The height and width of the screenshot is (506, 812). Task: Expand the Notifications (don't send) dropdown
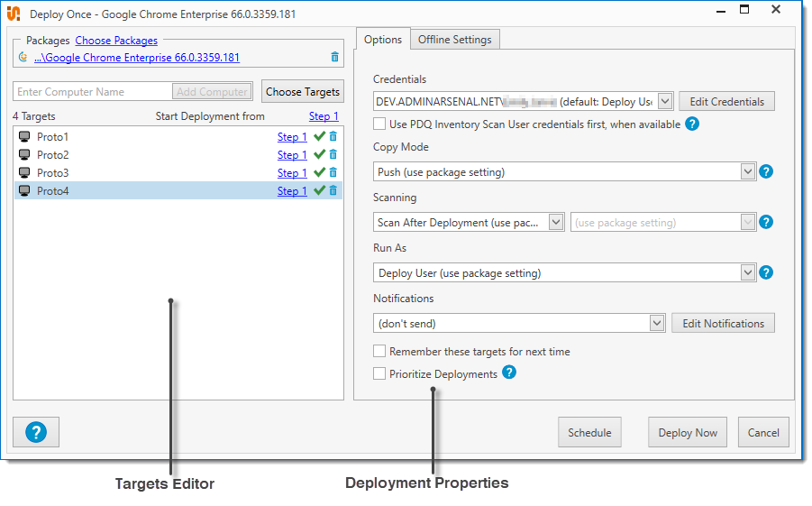(x=656, y=323)
